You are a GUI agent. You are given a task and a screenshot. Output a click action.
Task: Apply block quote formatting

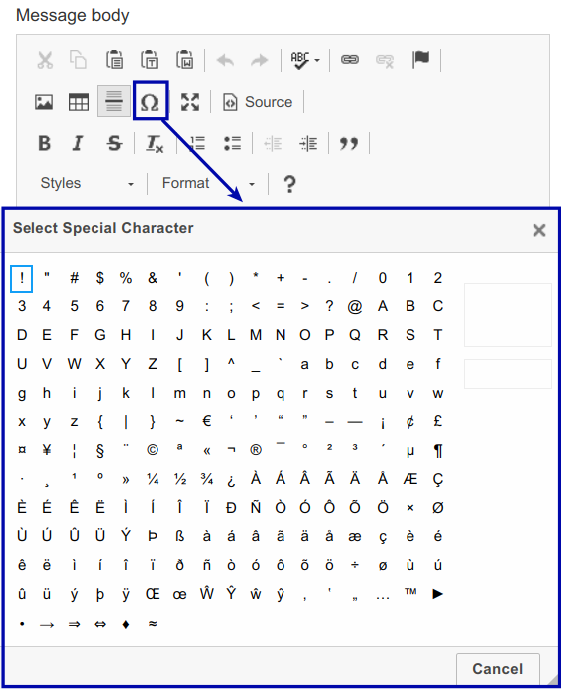(349, 143)
